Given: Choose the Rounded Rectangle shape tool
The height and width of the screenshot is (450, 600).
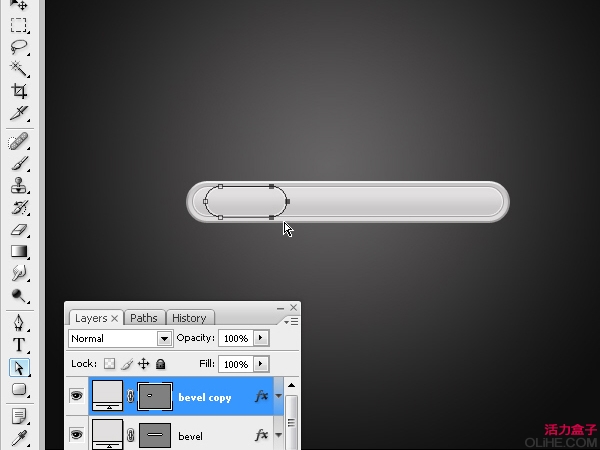Looking at the screenshot, I should [x=18, y=390].
